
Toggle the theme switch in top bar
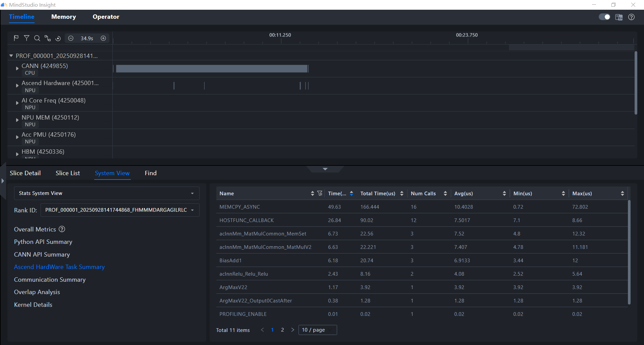coord(604,17)
